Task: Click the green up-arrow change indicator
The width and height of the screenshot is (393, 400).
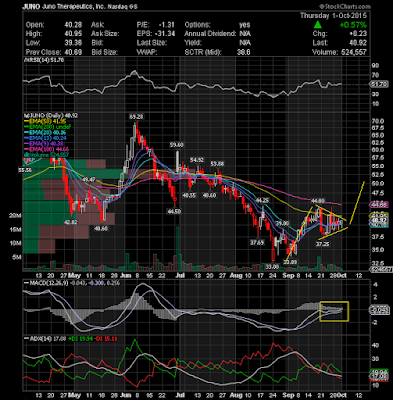Action: click(317, 25)
